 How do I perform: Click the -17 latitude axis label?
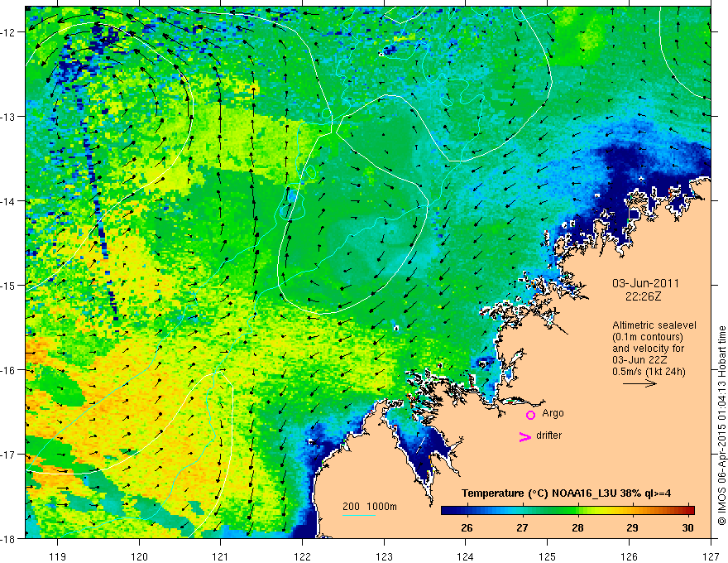9,455
